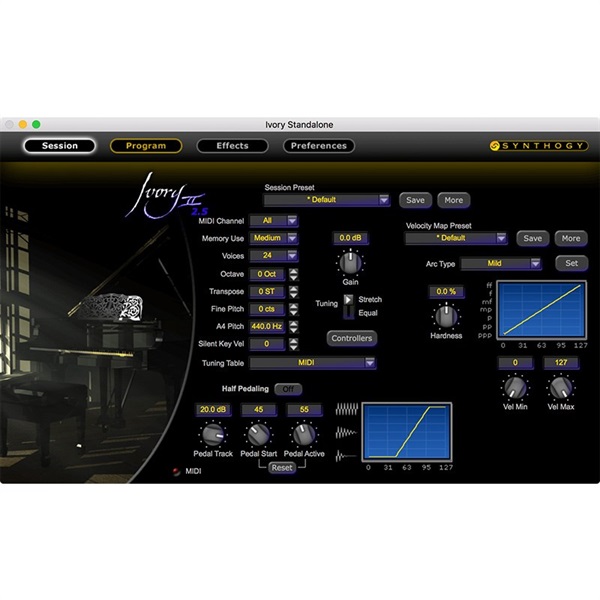Click the Vel Min knob
The image size is (600, 600).
(515, 388)
